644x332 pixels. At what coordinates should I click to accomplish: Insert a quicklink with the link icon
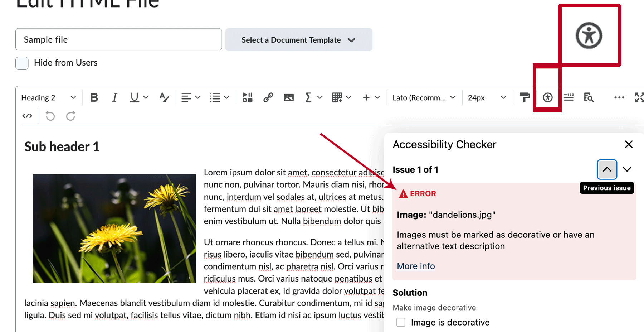click(x=268, y=97)
